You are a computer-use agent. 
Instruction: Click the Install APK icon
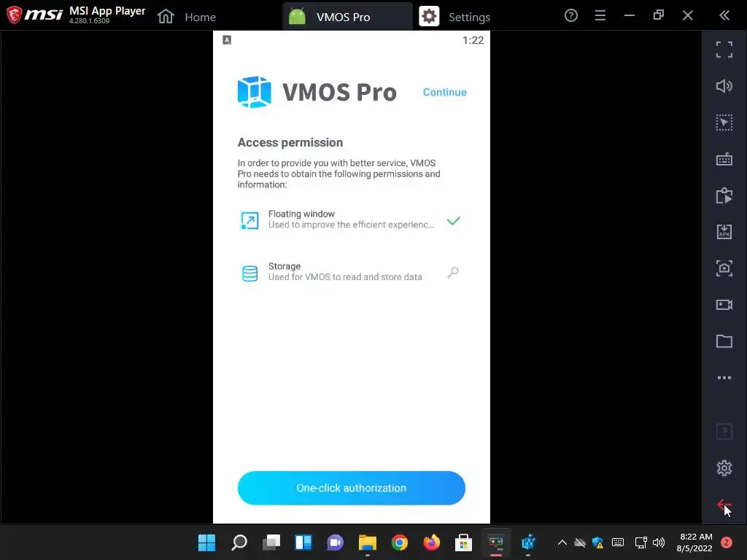[x=724, y=232]
